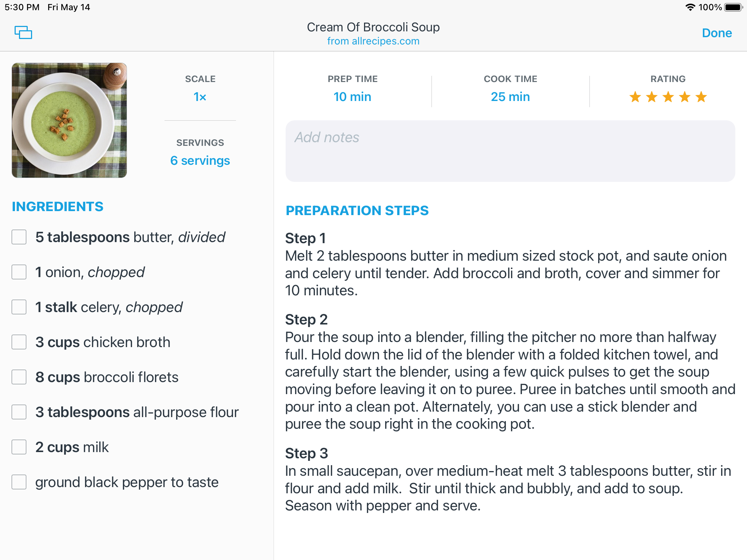Set rating to the fifth star
747x560 pixels.
pos(701,97)
